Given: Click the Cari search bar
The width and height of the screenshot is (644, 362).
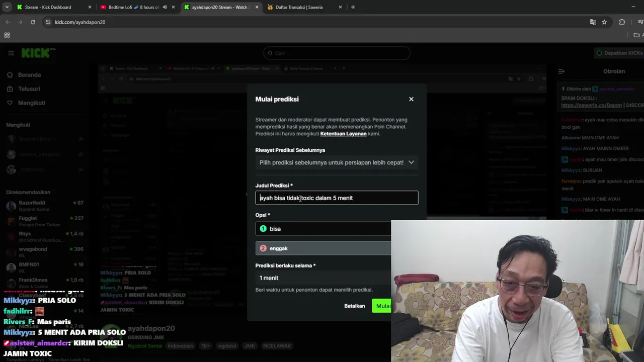Looking at the screenshot, I should click(337, 53).
